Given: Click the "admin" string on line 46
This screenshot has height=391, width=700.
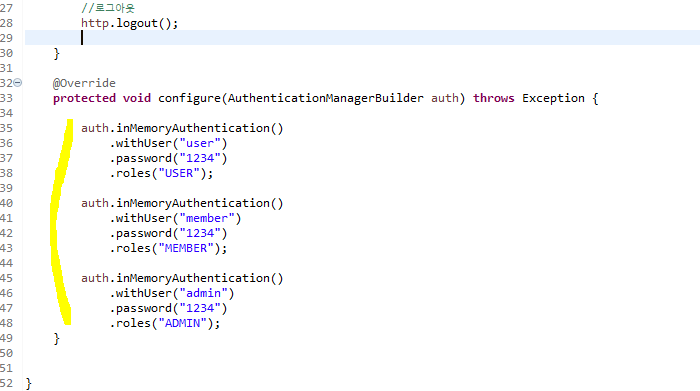Looking at the screenshot, I should [x=204, y=293].
